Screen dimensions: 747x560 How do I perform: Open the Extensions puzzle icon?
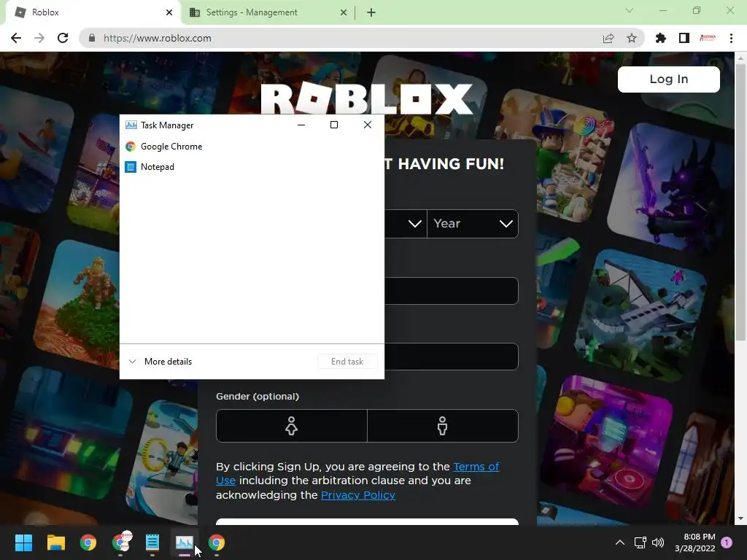[661, 38]
